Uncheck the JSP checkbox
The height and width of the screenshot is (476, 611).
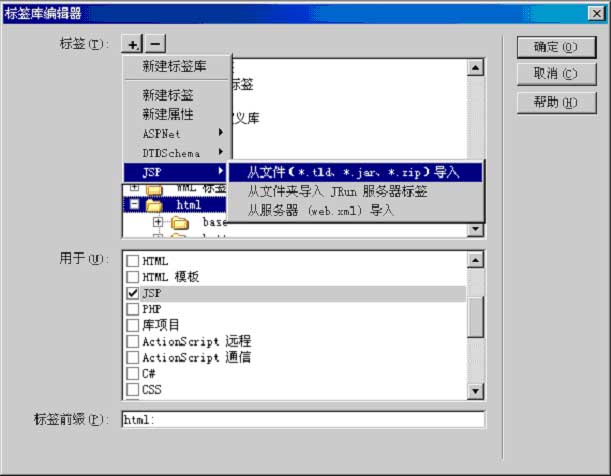[133, 293]
